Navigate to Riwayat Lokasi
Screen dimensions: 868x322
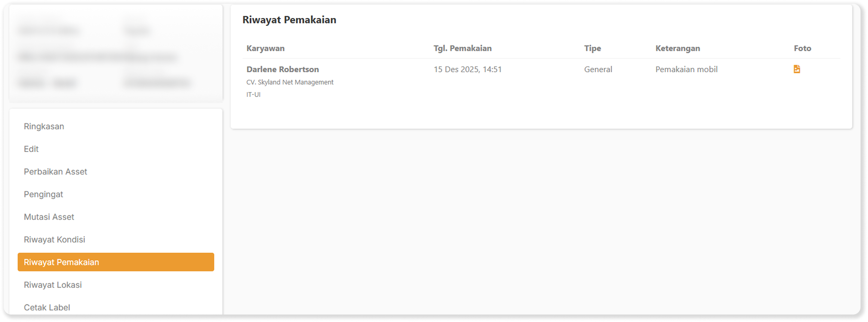[x=53, y=285]
